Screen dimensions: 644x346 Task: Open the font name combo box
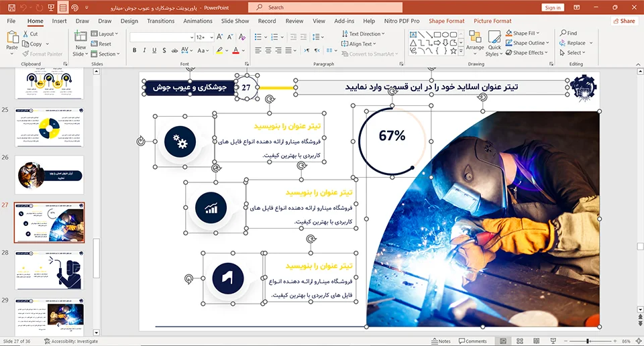[162, 38]
